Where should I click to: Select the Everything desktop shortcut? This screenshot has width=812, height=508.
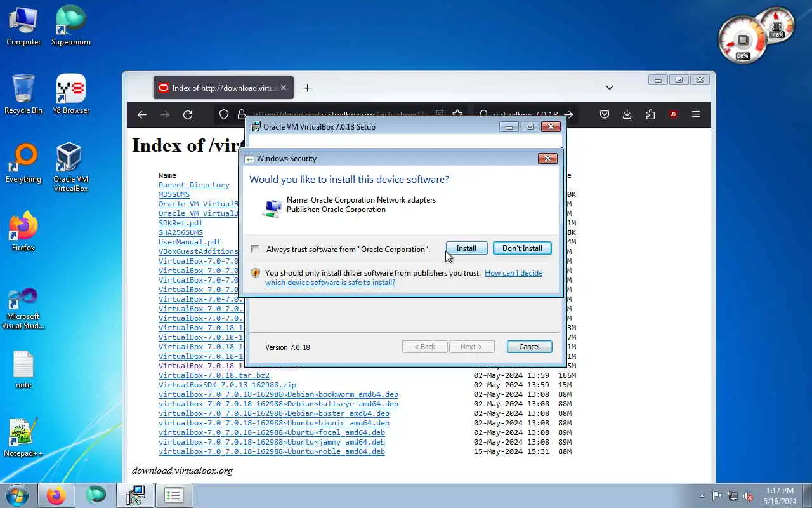click(x=23, y=163)
